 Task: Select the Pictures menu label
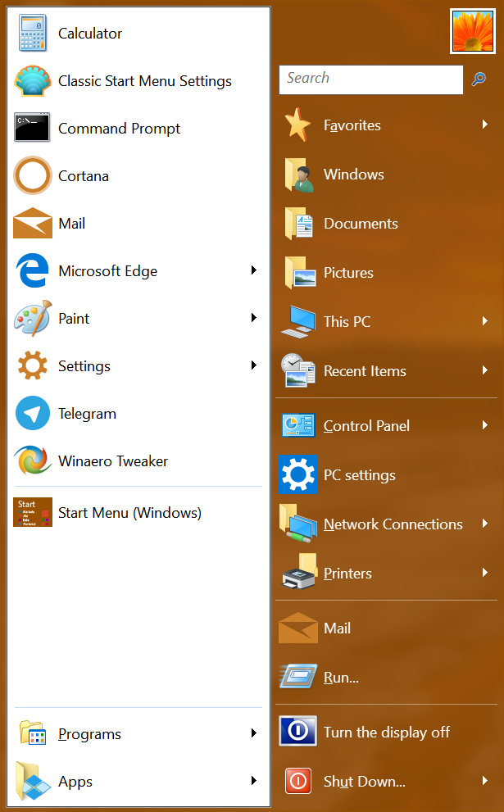tap(348, 272)
